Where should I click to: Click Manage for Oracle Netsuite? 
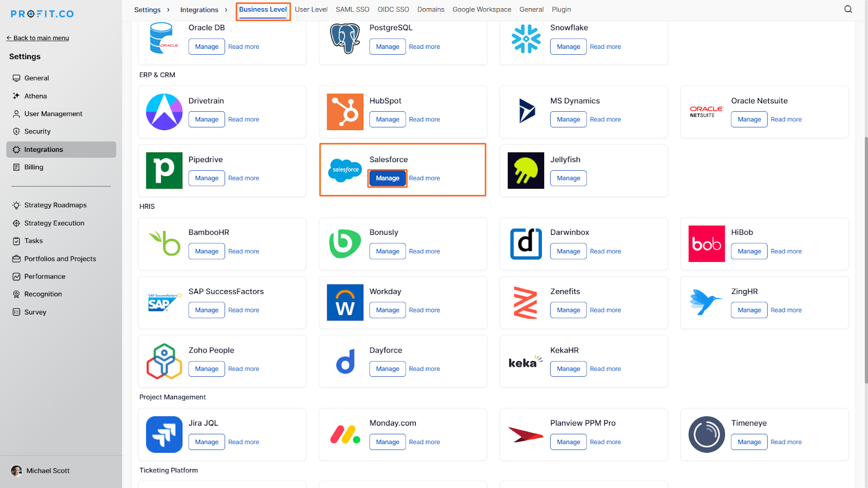tap(749, 119)
